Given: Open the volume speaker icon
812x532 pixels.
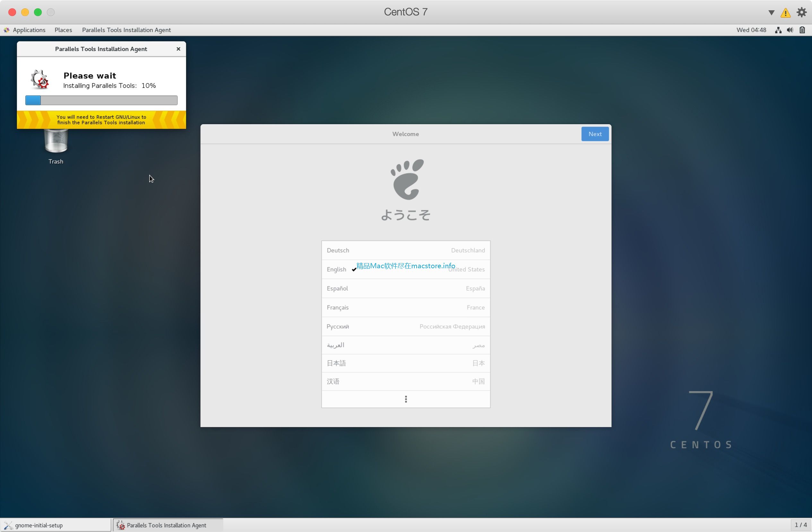Looking at the screenshot, I should [x=790, y=30].
